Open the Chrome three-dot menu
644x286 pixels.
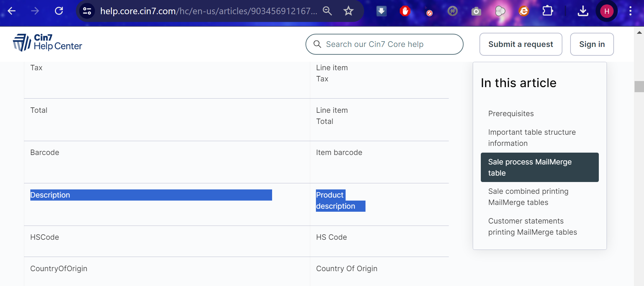tap(630, 11)
